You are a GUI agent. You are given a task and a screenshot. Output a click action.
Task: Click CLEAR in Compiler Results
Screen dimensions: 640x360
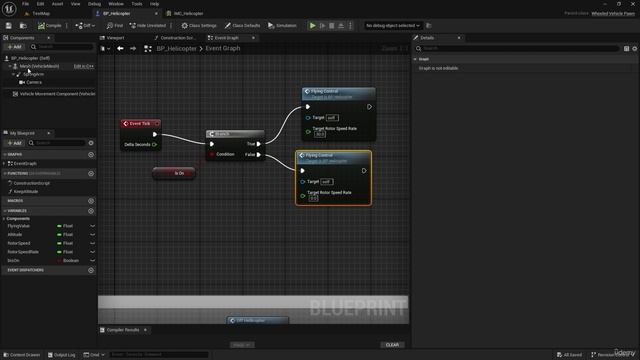pos(392,345)
